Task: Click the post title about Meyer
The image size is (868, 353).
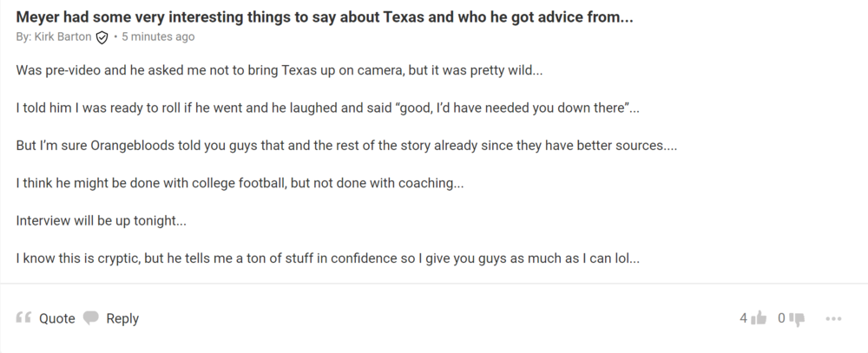Action: click(x=323, y=16)
